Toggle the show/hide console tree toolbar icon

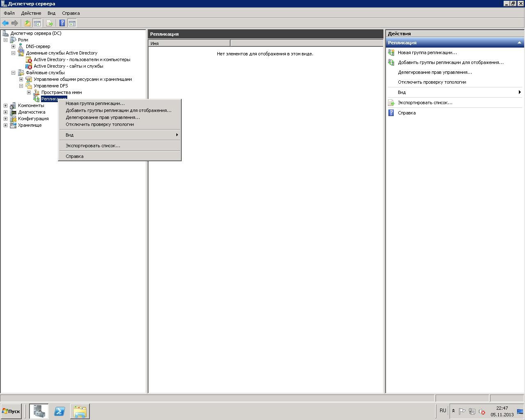coord(37,23)
